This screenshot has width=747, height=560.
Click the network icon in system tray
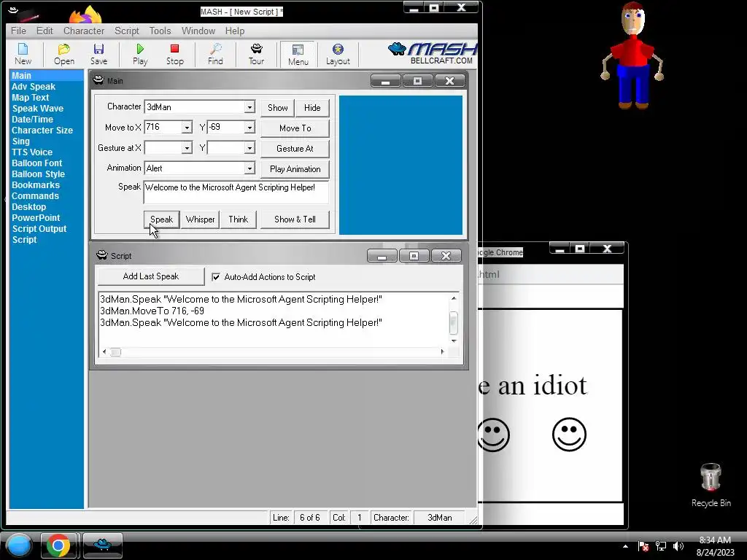661,546
